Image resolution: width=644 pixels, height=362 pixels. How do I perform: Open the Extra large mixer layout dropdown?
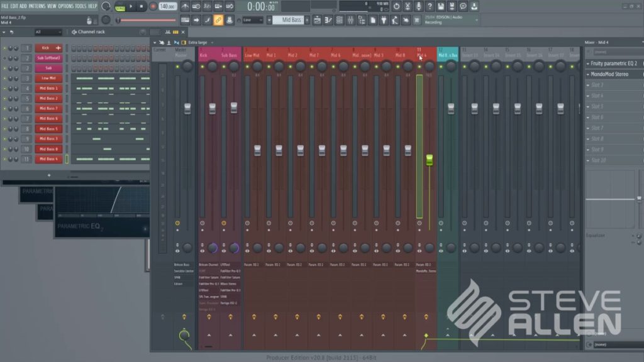coord(201,43)
